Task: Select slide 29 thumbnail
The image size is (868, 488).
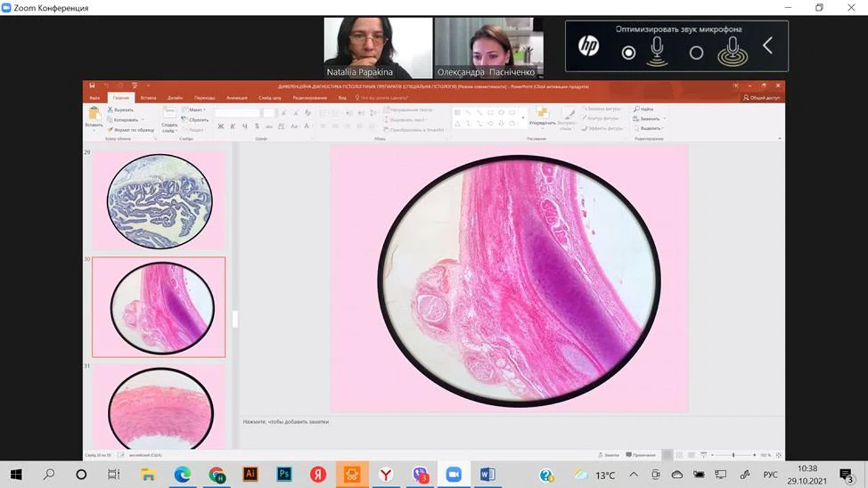Action: point(159,200)
